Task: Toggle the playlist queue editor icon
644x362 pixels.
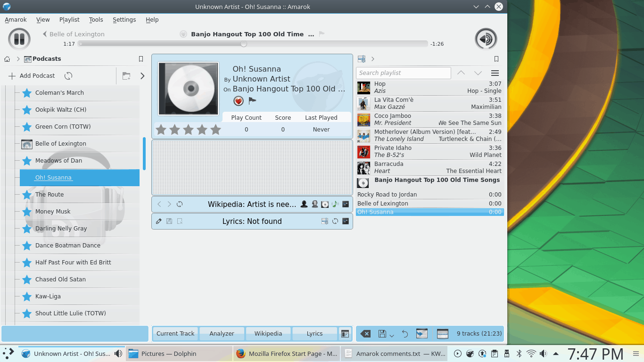Action: [x=443, y=334]
